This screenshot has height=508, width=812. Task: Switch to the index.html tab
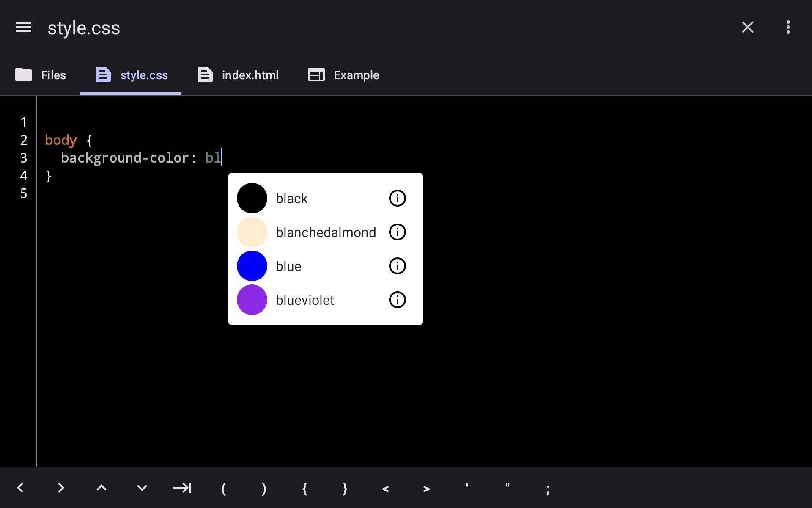[x=238, y=75]
